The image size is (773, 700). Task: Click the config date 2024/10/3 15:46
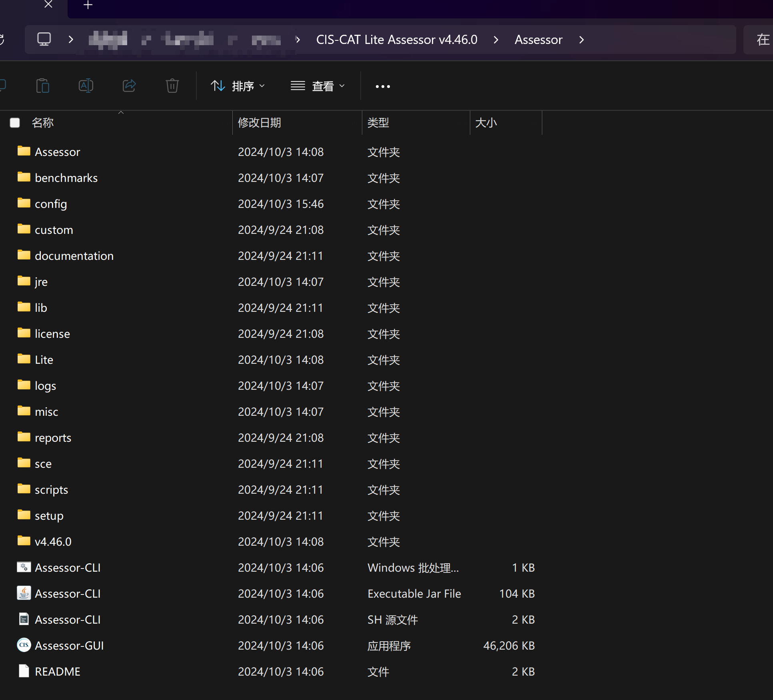(281, 204)
